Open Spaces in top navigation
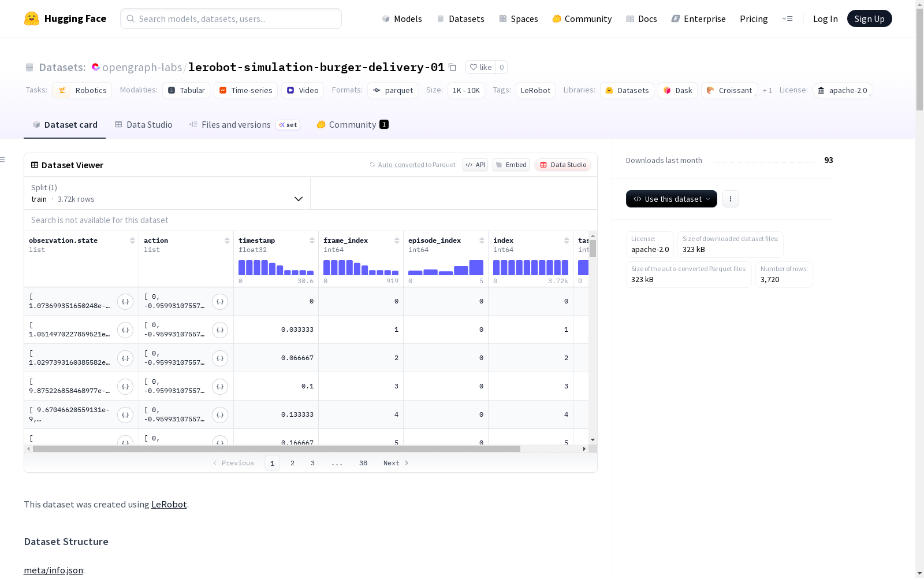The image size is (924, 578). 519,18
